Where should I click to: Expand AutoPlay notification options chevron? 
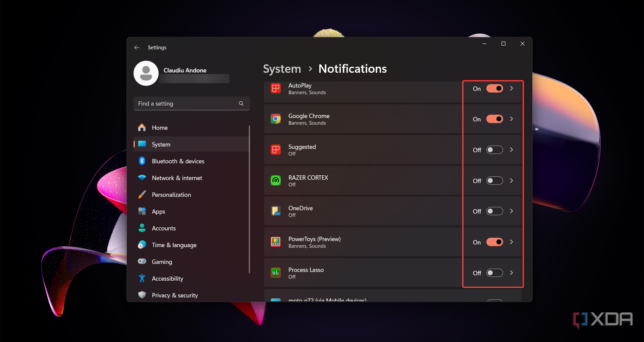coord(512,89)
